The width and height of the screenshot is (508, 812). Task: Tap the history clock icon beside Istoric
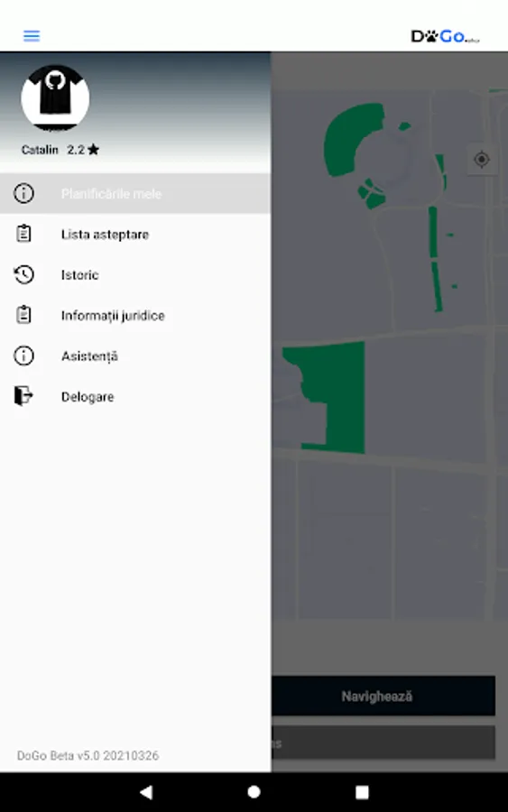(23, 274)
